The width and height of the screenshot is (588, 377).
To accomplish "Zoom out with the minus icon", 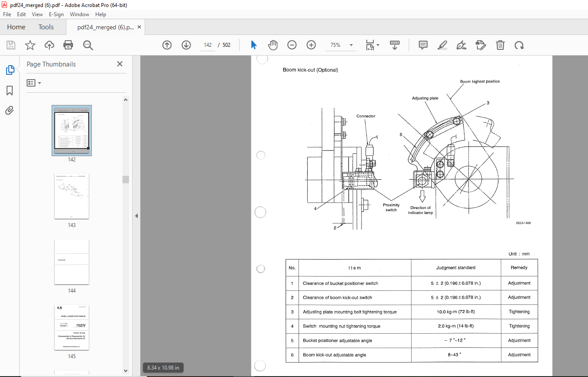I will [x=292, y=45].
